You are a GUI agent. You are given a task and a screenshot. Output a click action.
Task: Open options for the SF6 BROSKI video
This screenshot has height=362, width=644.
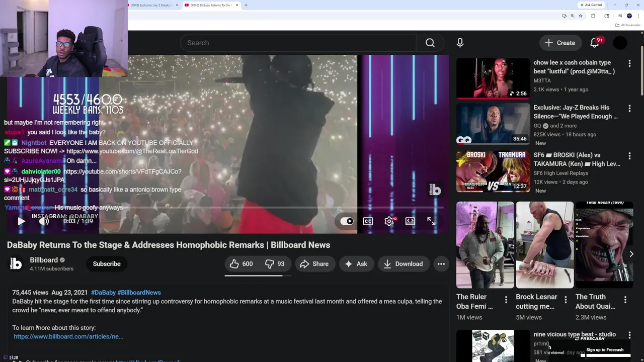(x=629, y=156)
